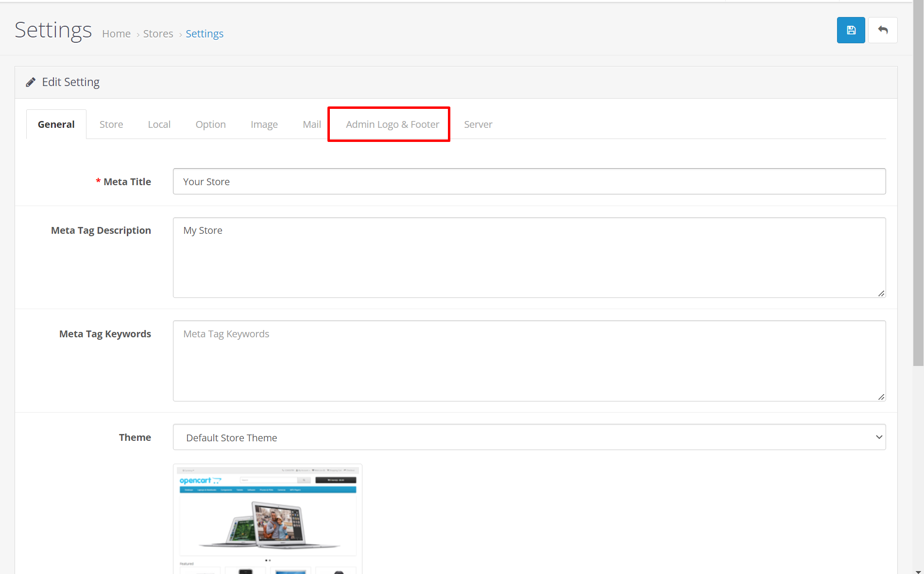Image resolution: width=924 pixels, height=574 pixels.
Task: Follow the Home breadcrumb link
Action: [116, 34]
